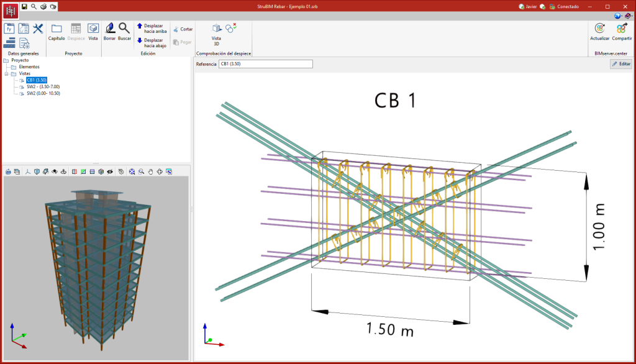Click Compartir to BIMserver.center

[621, 32]
